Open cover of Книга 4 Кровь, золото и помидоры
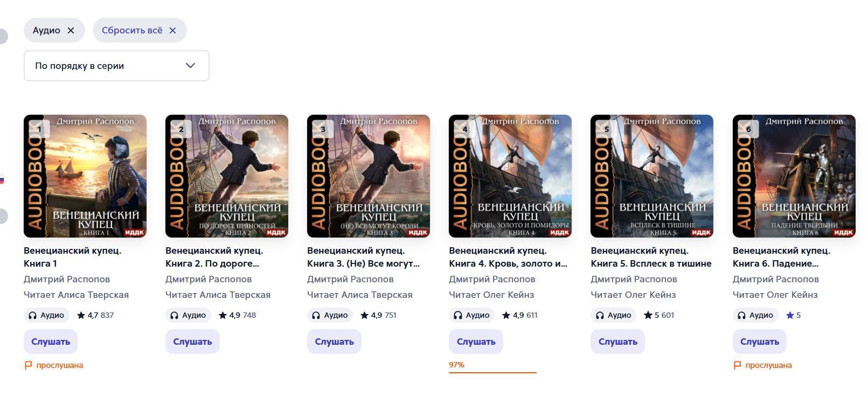This screenshot has height=411, width=868. pyautogui.click(x=510, y=176)
